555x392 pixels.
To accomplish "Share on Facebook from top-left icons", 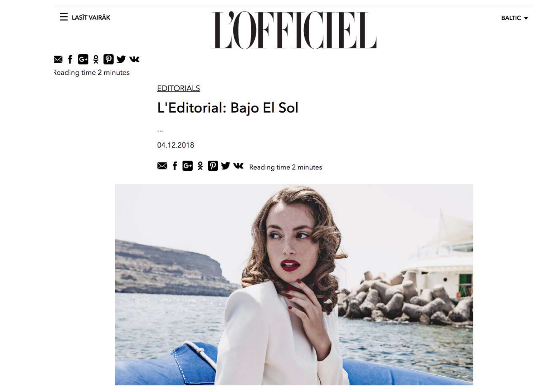I will (x=70, y=59).
